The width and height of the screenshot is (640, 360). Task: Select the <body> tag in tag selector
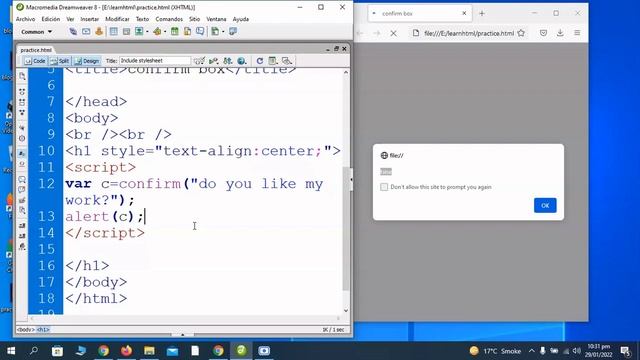tap(26, 329)
